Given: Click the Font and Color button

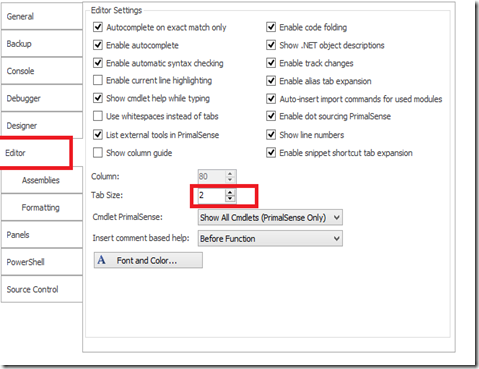Looking at the screenshot, I should coord(148,260).
